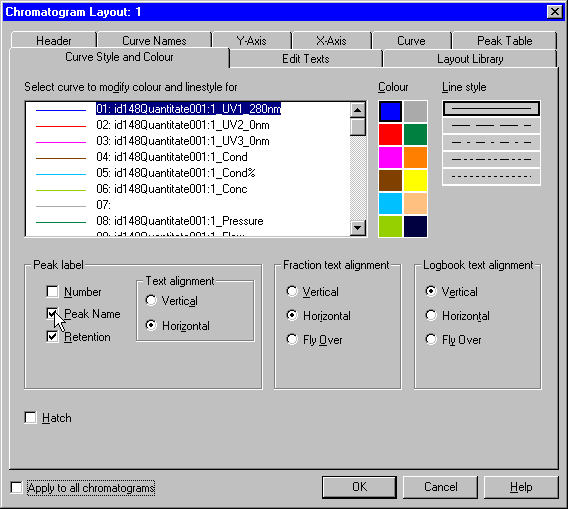Switch to the Peak Table tab

point(504,41)
